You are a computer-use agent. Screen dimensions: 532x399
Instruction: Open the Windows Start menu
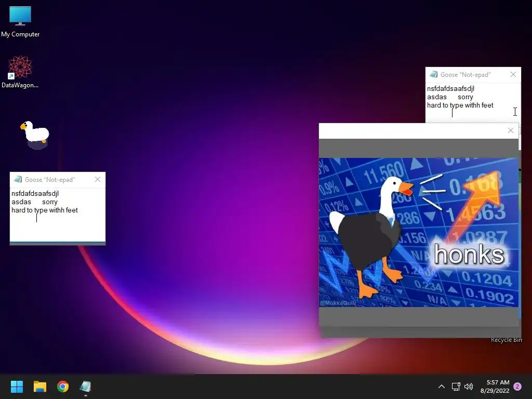pos(17,387)
